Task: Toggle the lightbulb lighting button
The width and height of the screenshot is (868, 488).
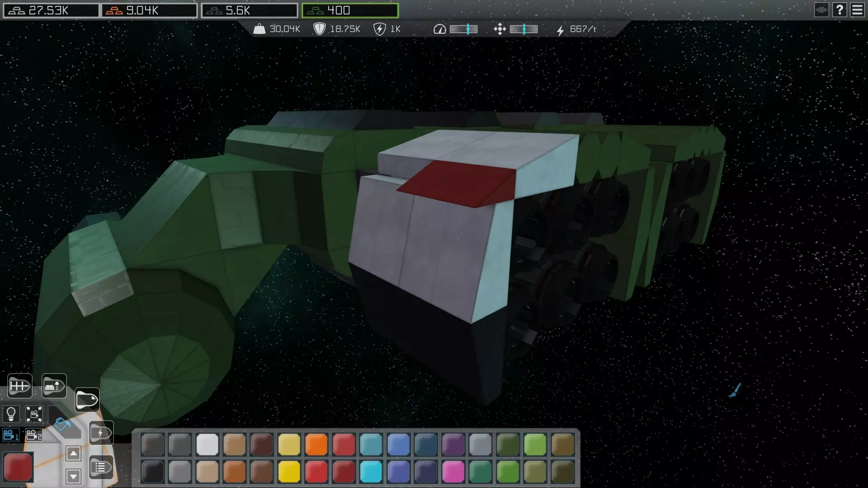Action: click(x=11, y=414)
